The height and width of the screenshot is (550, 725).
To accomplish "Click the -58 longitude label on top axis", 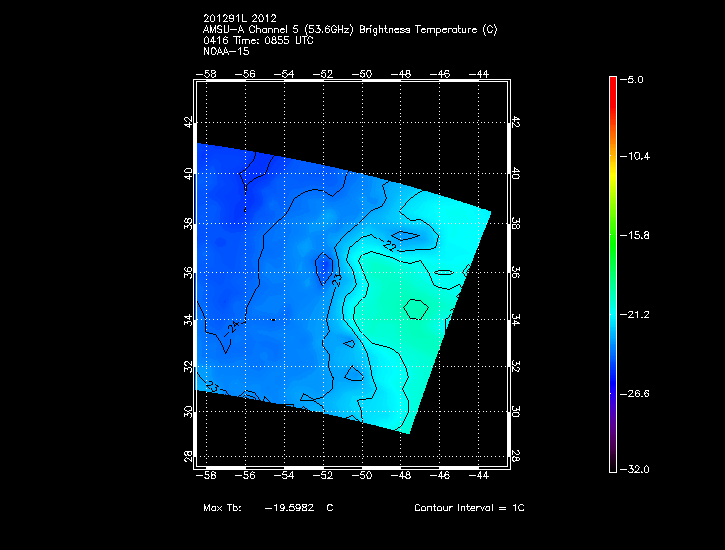I will coord(208,75).
